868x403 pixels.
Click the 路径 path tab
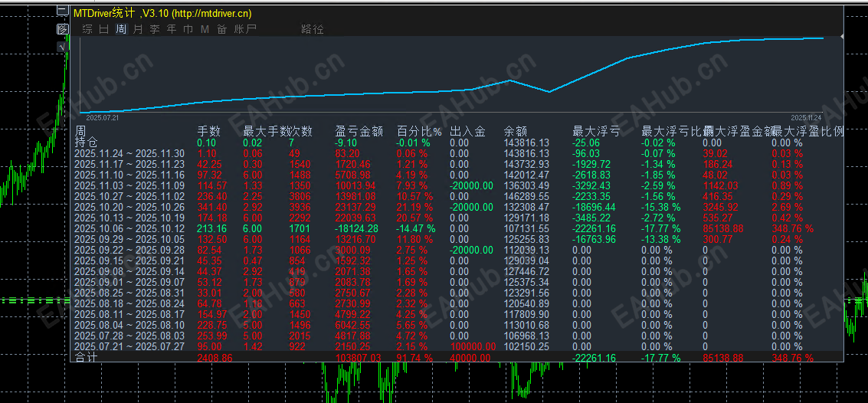tap(313, 29)
